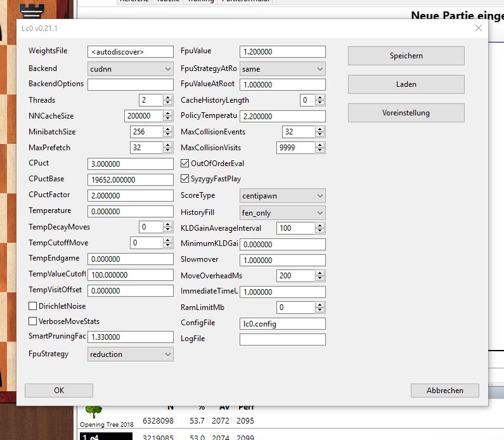Viewport: 504px width, 440px height.
Task: Increase MaxPrefetch with the up arrow
Action: tap(167, 145)
